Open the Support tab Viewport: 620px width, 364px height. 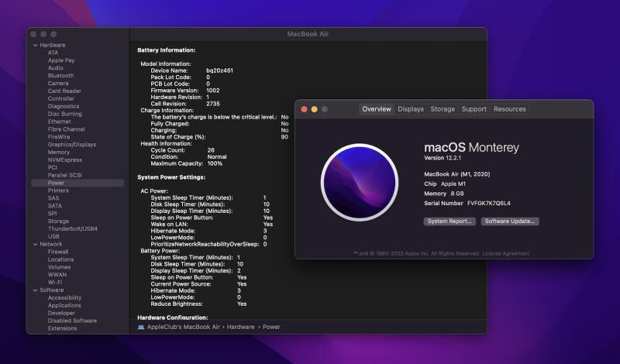[x=474, y=109]
